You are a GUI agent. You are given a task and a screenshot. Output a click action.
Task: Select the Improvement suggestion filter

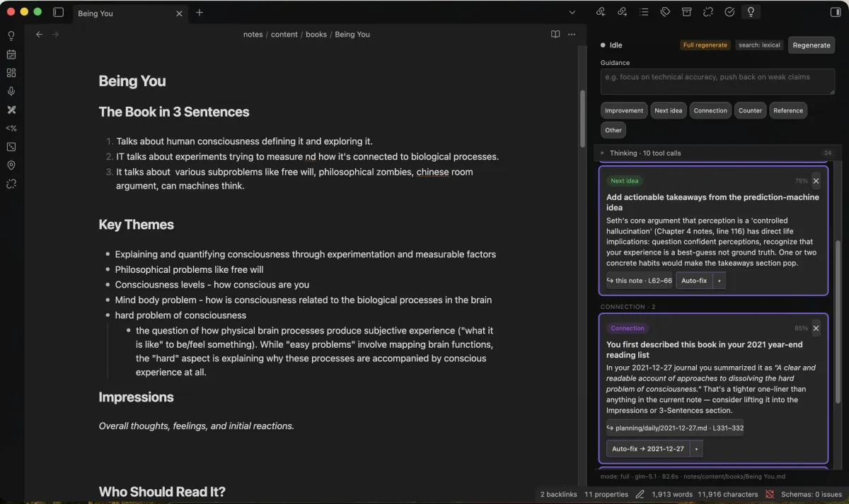point(624,110)
